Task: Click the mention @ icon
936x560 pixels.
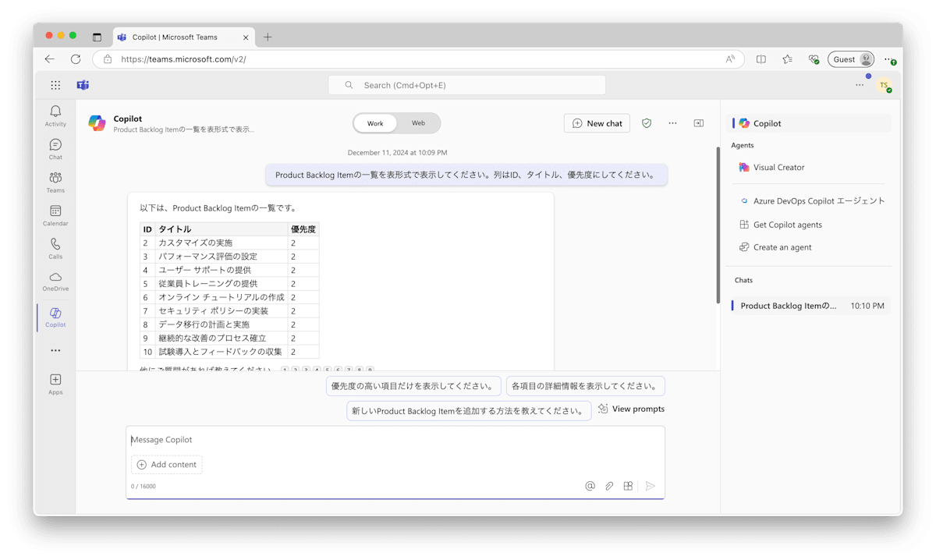Action: (590, 486)
